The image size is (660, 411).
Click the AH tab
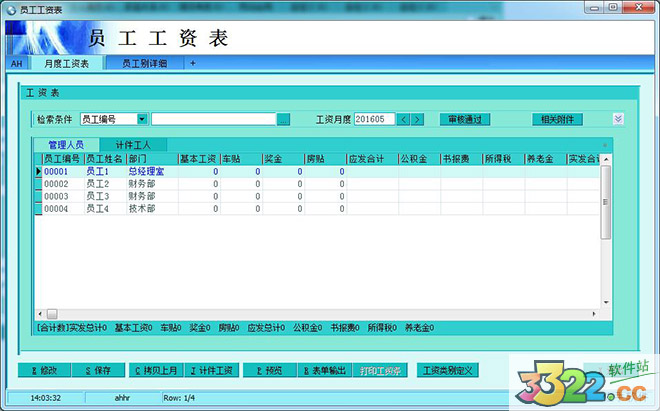[16, 64]
